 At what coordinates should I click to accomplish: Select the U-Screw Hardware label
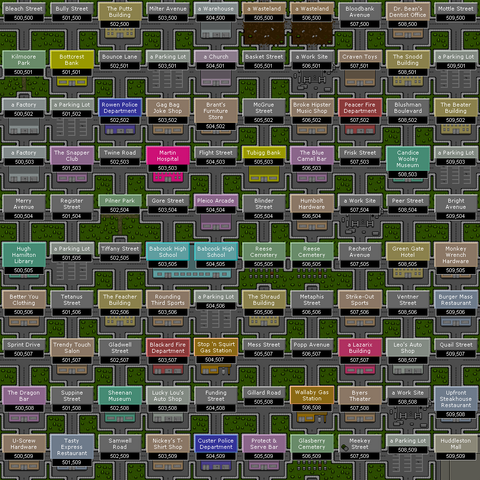(24, 444)
